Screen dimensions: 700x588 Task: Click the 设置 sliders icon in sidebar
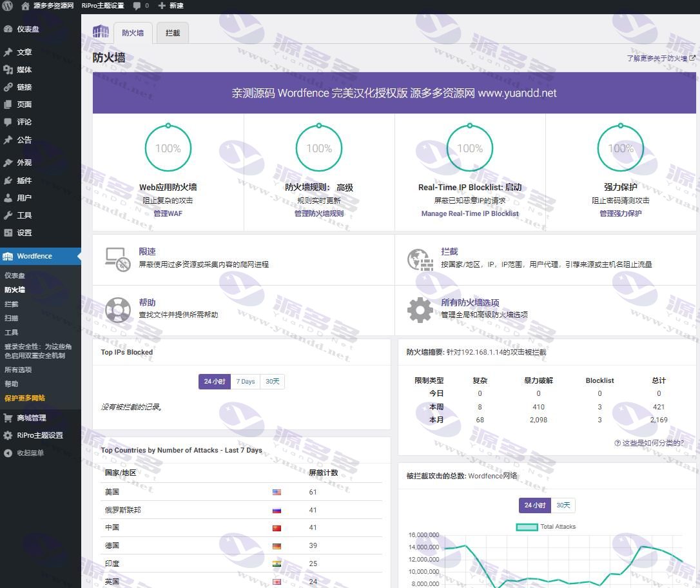pyautogui.click(x=8, y=233)
